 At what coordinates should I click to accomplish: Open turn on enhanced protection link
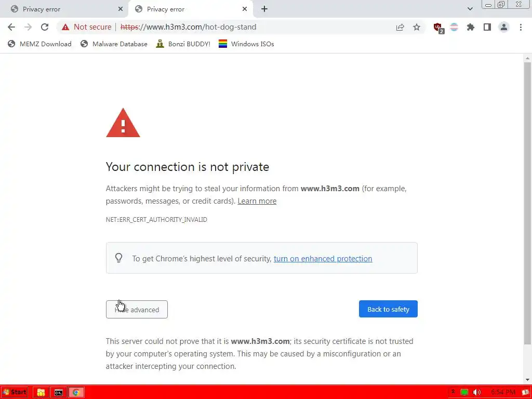point(323,259)
